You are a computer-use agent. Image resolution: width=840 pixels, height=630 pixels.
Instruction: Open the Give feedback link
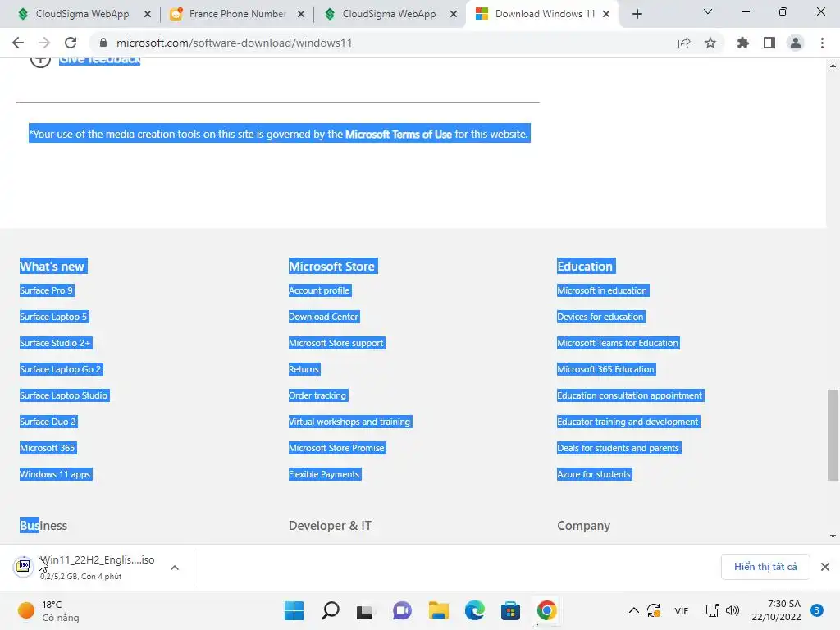[x=99, y=60]
